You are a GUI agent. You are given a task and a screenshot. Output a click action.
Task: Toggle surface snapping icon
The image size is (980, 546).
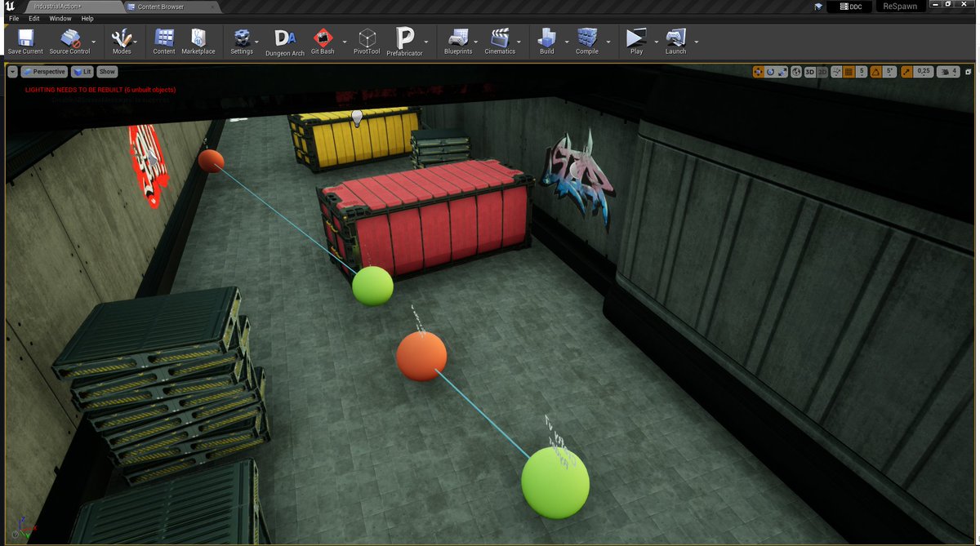tap(836, 72)
